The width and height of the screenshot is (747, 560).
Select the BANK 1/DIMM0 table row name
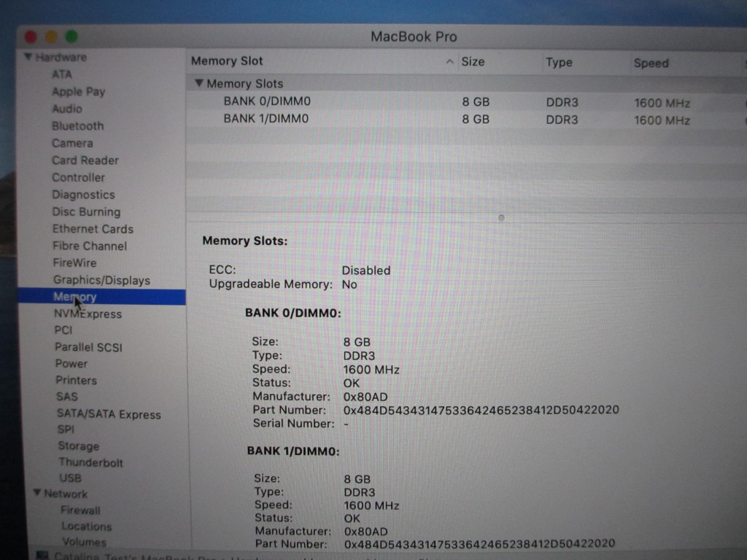tap(266, 119)
